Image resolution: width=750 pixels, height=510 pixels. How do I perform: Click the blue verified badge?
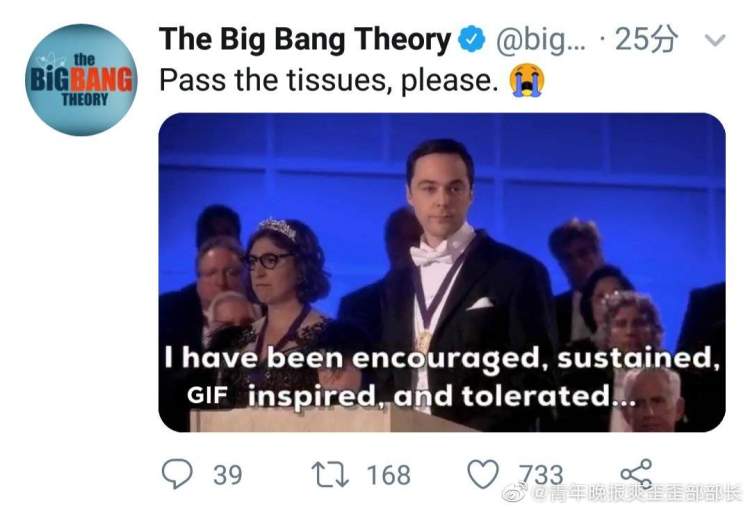pyautogui.click(x=472, y=40)
